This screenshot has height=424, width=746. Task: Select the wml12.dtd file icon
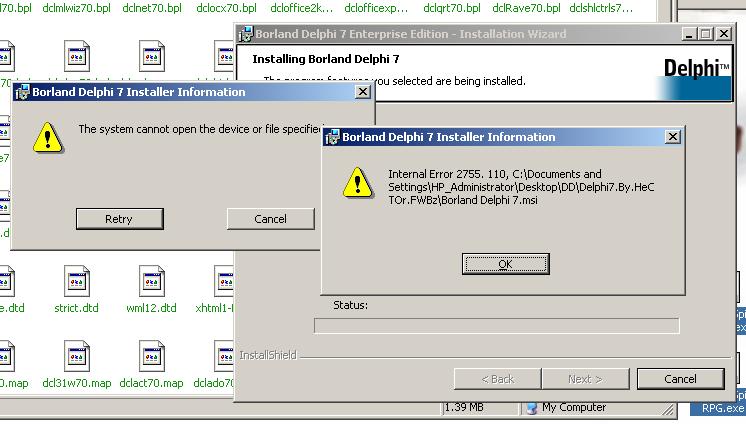(150, 282)
